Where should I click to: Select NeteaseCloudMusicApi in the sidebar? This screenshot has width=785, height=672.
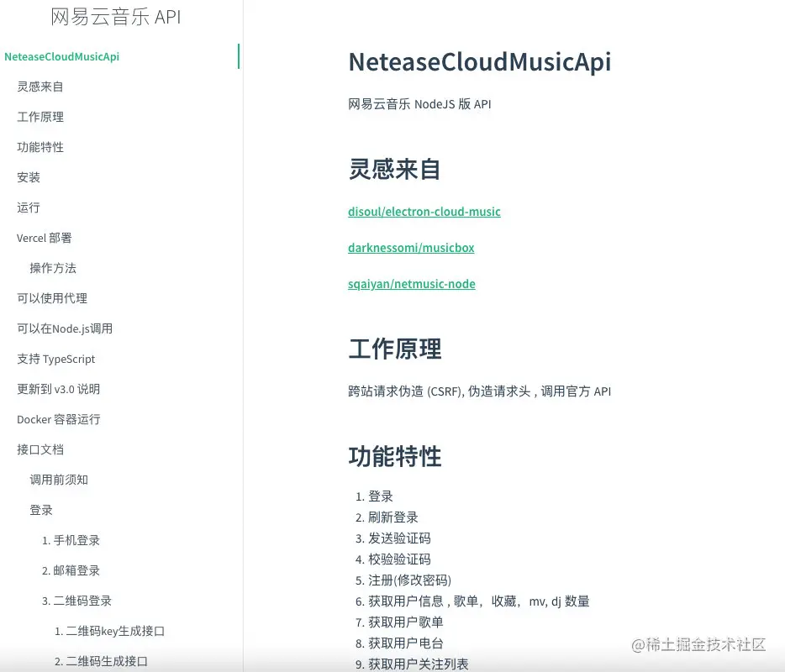point(61,56)
